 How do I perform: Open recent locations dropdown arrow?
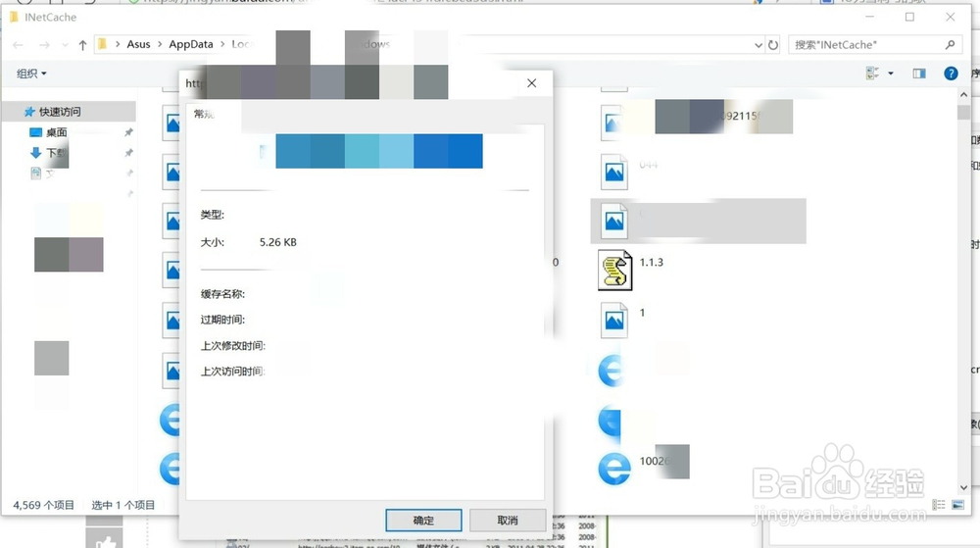coord(65,45)
